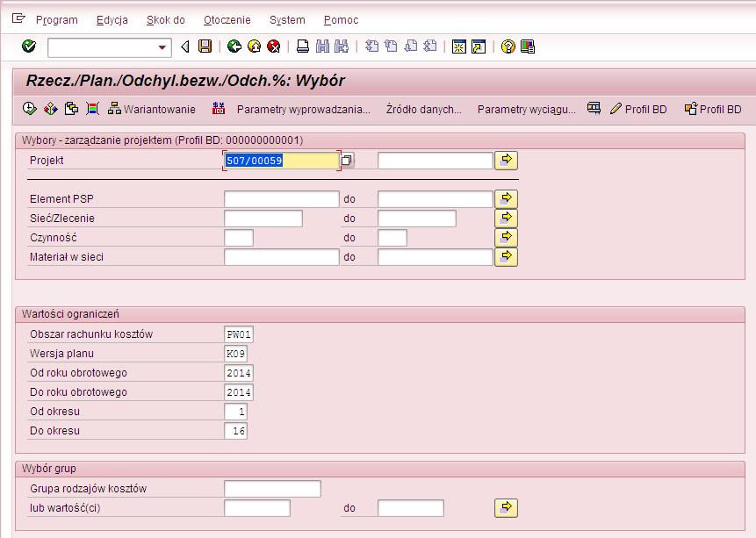756x538 pixels.
Task: Open the Program menu
Action: point(57,20)
